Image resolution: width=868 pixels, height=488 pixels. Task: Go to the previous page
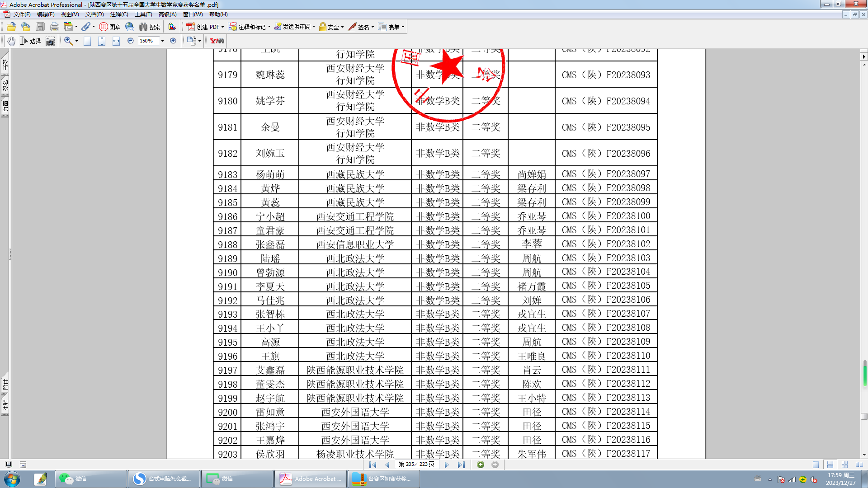point(387,465)
